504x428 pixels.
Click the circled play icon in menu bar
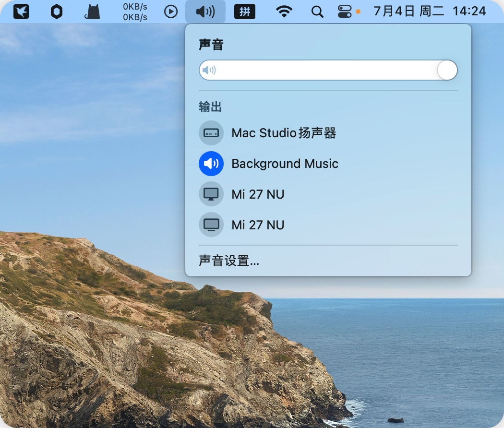coord(171,12)
